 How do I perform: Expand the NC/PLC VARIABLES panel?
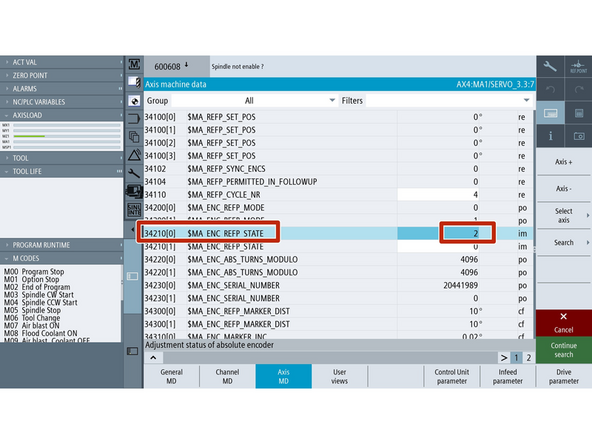pyautogui.click(x=61, y=102)
